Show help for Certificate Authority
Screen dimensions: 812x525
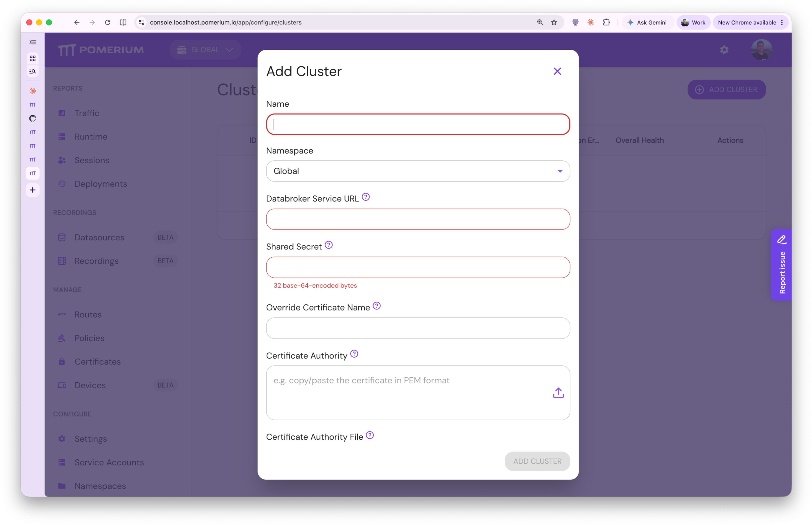click(x=354, y=354)
